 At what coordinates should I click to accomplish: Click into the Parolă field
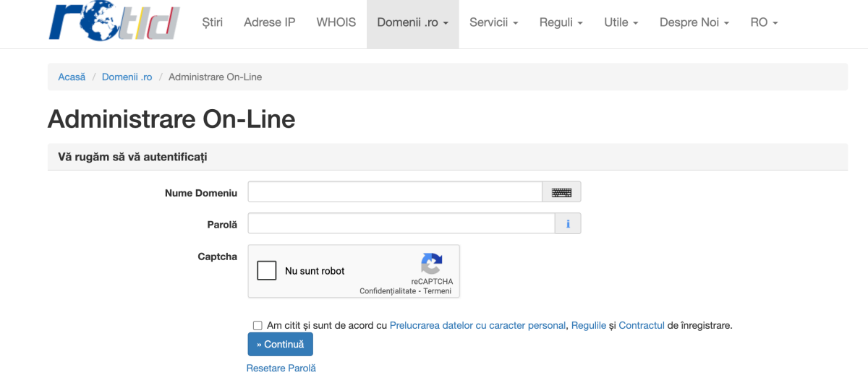401,224
